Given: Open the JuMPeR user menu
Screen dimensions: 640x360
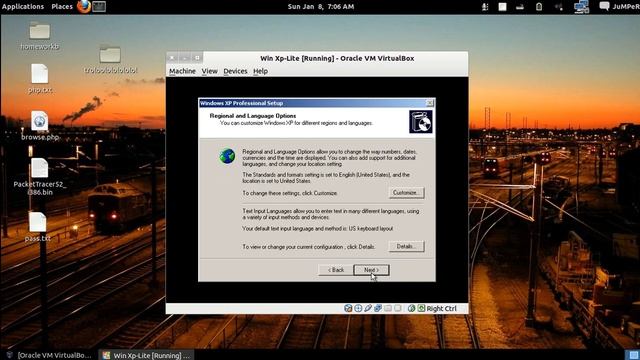Looking at the screenshot, I should [626, 7].
